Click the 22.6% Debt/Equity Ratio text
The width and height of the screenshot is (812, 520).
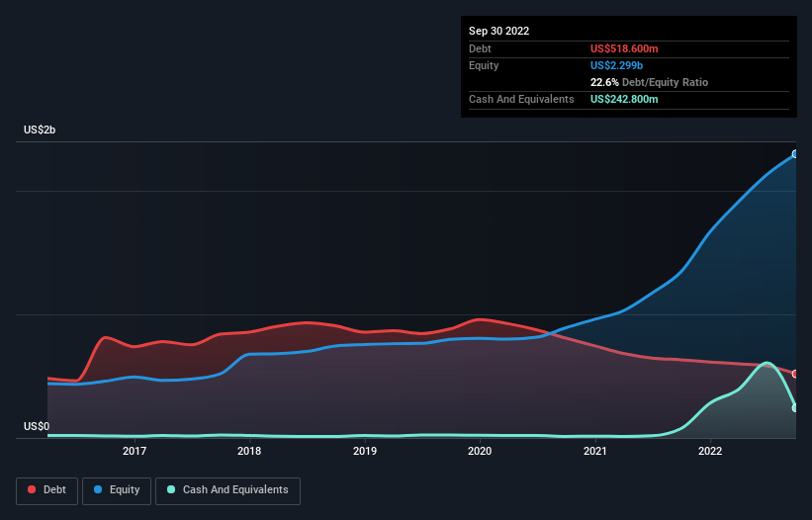point(649,82)
